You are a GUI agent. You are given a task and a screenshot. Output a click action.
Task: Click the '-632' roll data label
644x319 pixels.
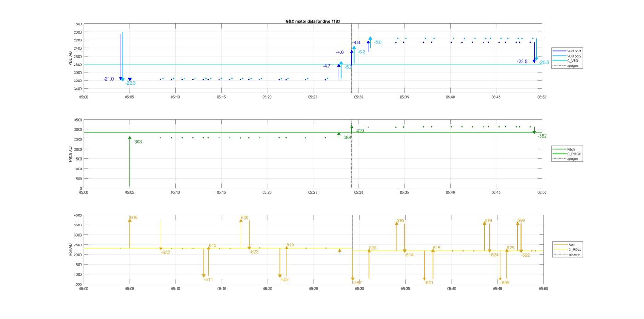point(166,253)
